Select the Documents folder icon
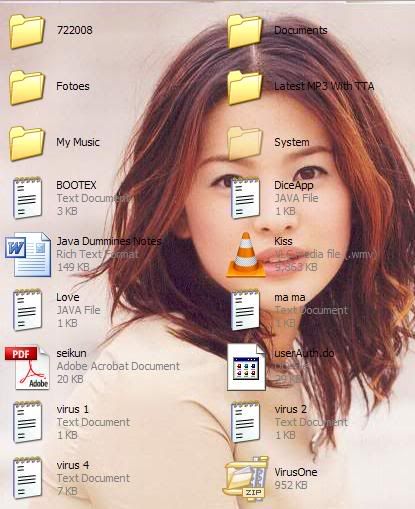 point(245,32)
